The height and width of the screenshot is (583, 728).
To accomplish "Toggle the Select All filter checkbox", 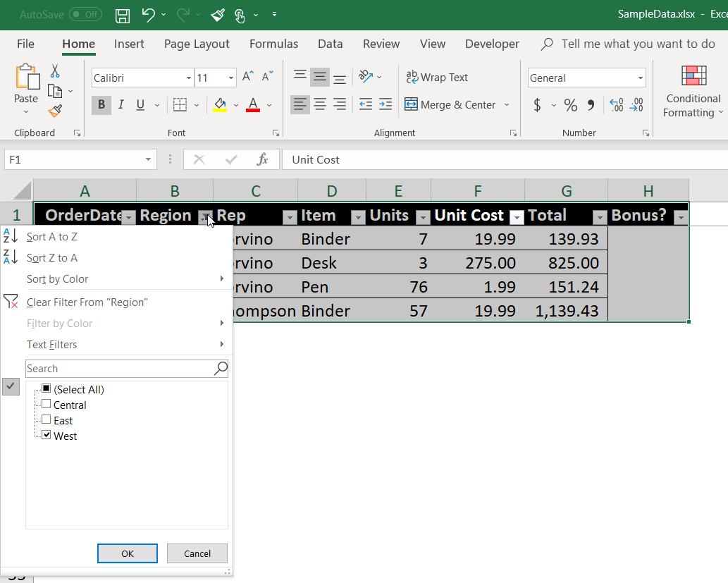I will click(47, 389).
